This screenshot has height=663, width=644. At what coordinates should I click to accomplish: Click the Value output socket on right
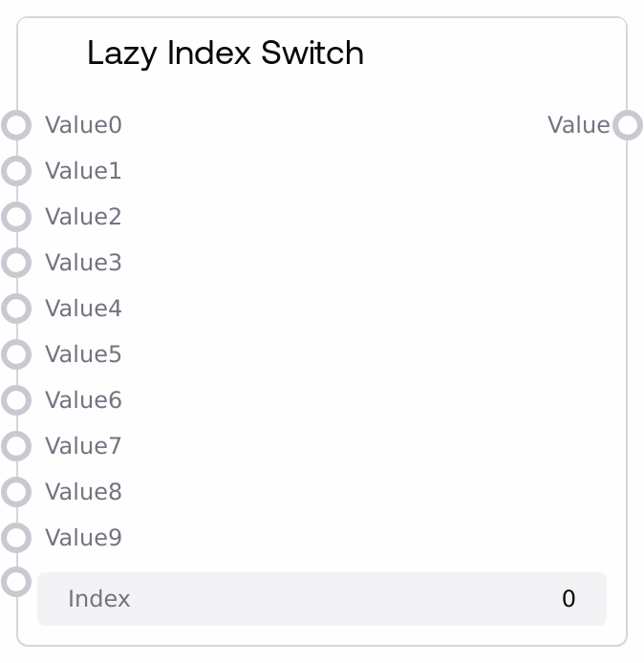[x=627, y=125]
